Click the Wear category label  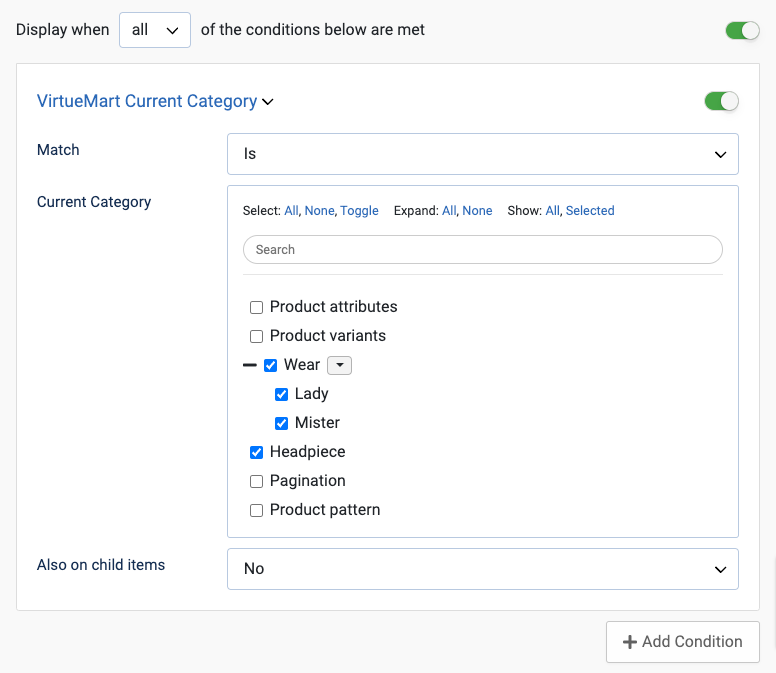click(302, 365)
